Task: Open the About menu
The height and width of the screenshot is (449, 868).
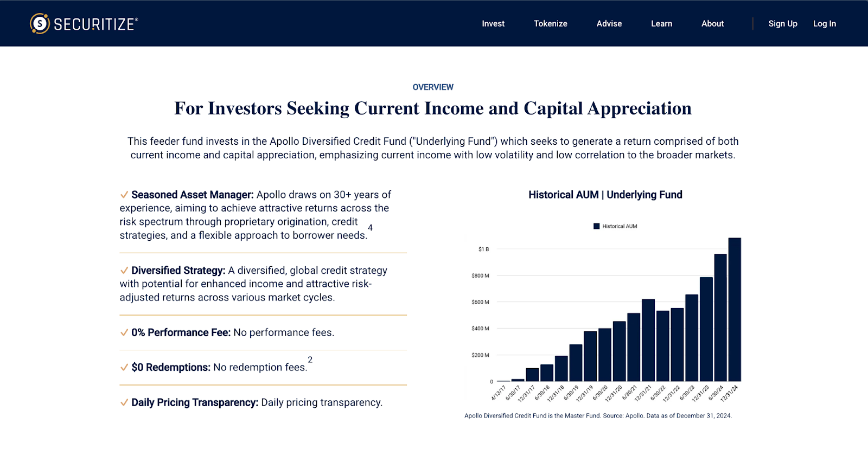Action: (713, 23)
